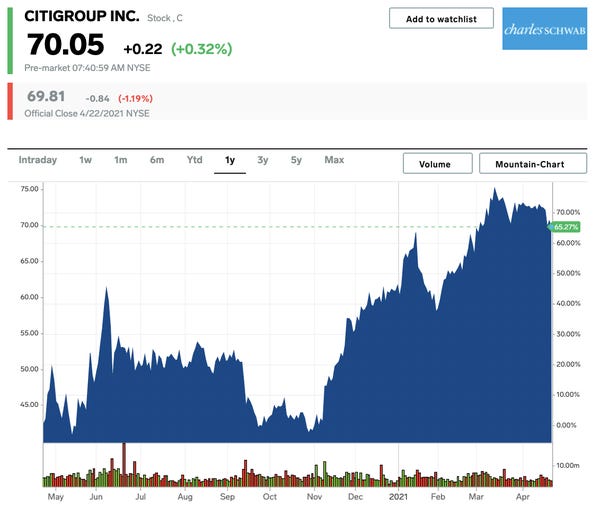Click the Nov date axis label
The height and width of the screenshot is (516, 600).
[314, 497]
